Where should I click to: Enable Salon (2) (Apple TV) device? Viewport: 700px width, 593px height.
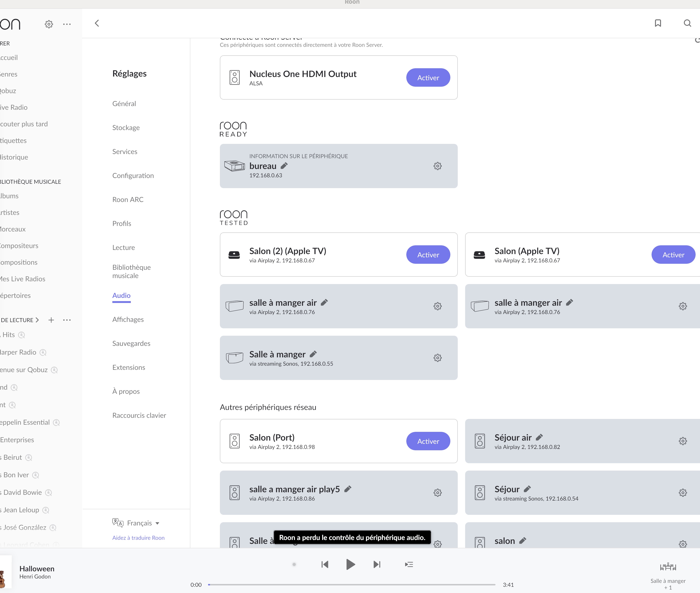(428, 255)
